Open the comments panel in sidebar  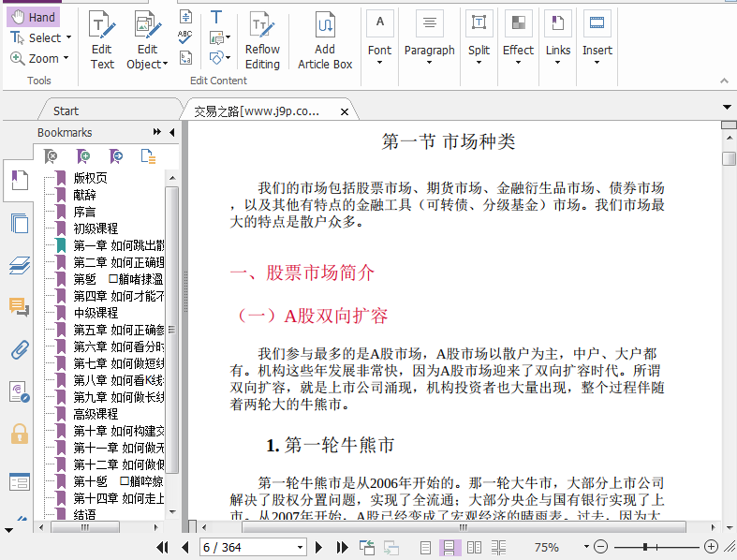(19, 306)
